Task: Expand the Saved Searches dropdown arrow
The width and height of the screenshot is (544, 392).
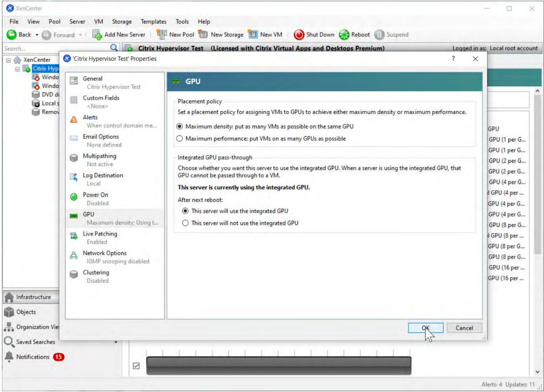Action: point(116,342)
